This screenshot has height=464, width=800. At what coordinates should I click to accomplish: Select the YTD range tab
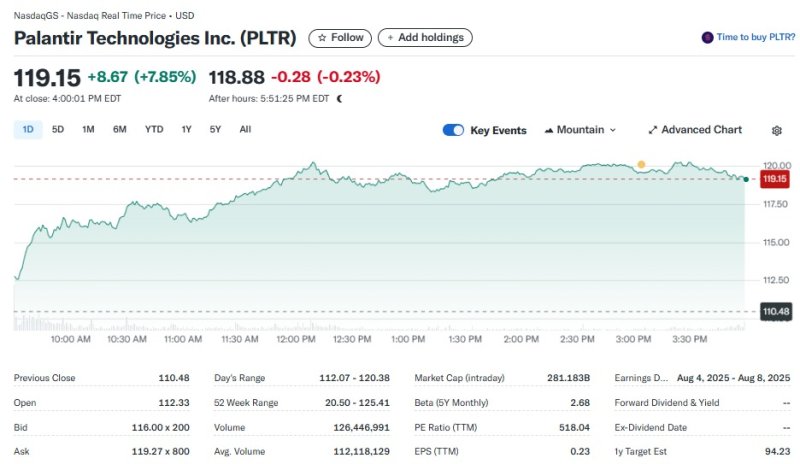(154, 129)
